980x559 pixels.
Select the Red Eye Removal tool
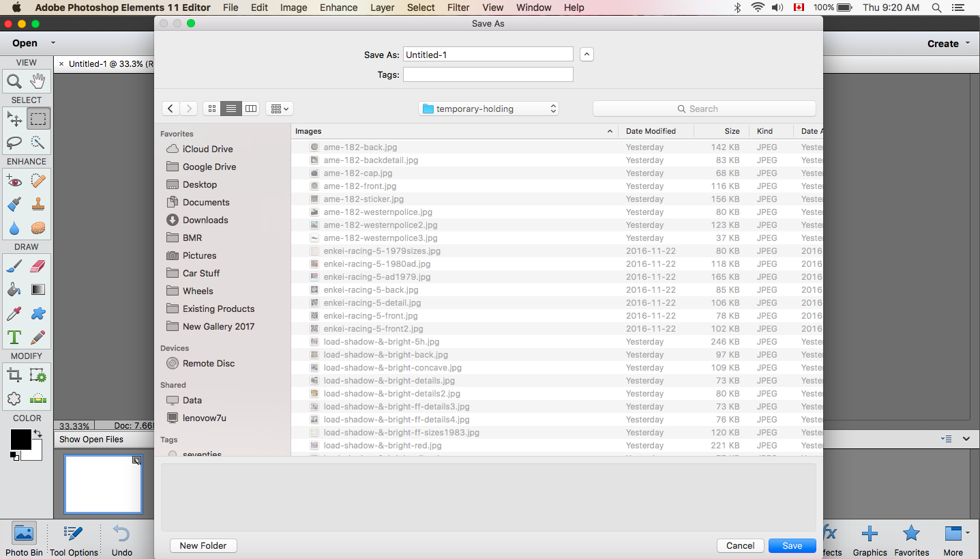tap(14, 181)
